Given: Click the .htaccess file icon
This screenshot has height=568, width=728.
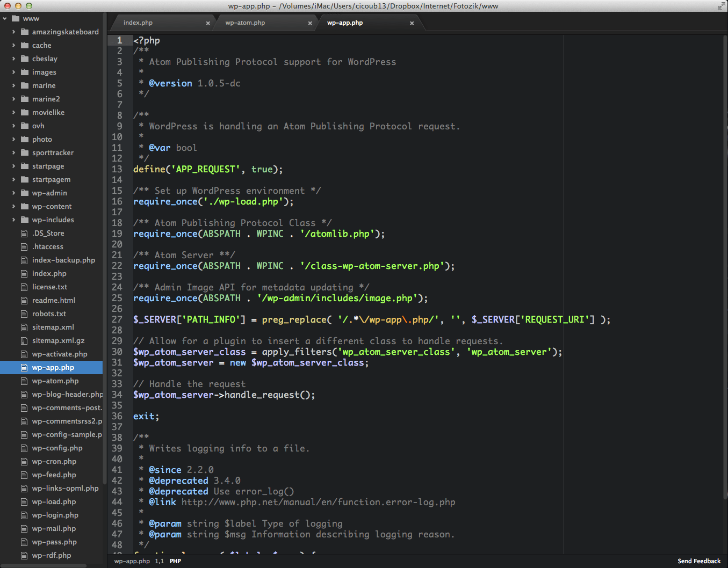Looking at the screenshot, I should 24,246.
